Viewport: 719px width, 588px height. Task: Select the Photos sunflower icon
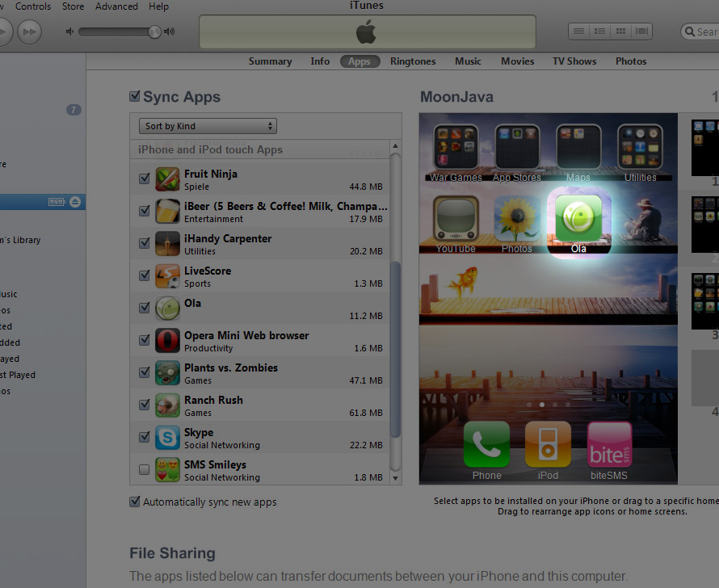[517, 219]
